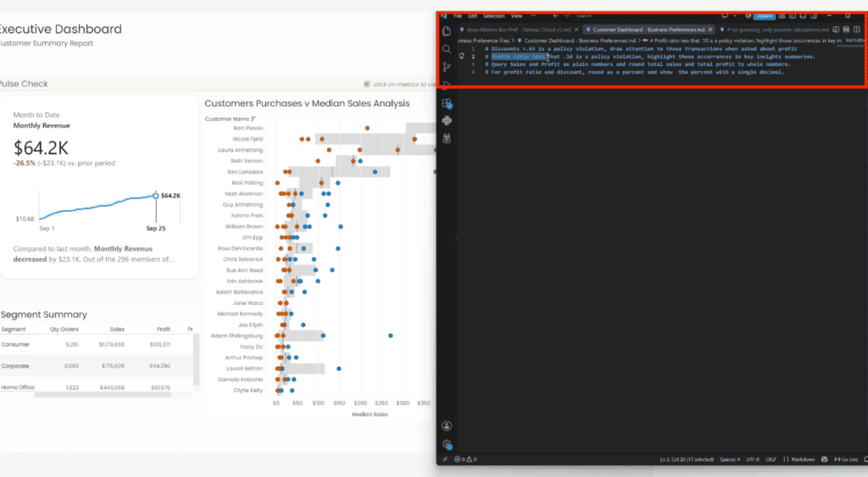Click the Qty Orders column header

pos(64,330)
